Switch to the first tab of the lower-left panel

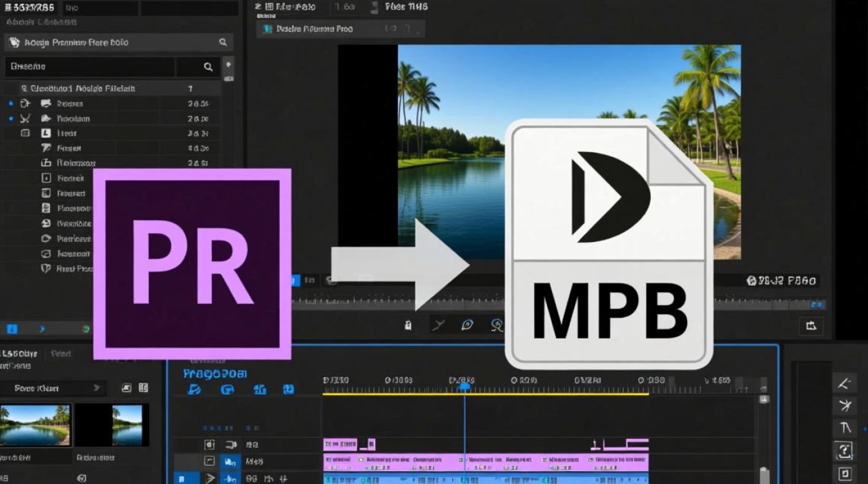[19, 354]
